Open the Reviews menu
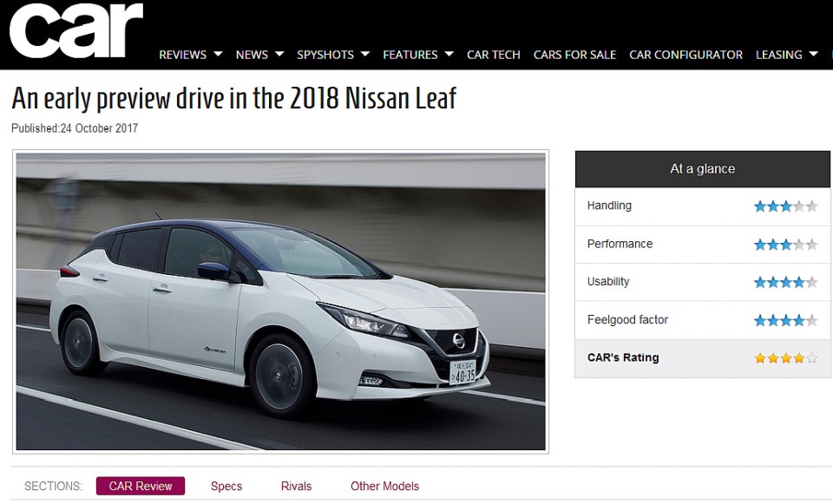Image resolution: width=833 pixels, height=504 pixels. pos(183,55)
